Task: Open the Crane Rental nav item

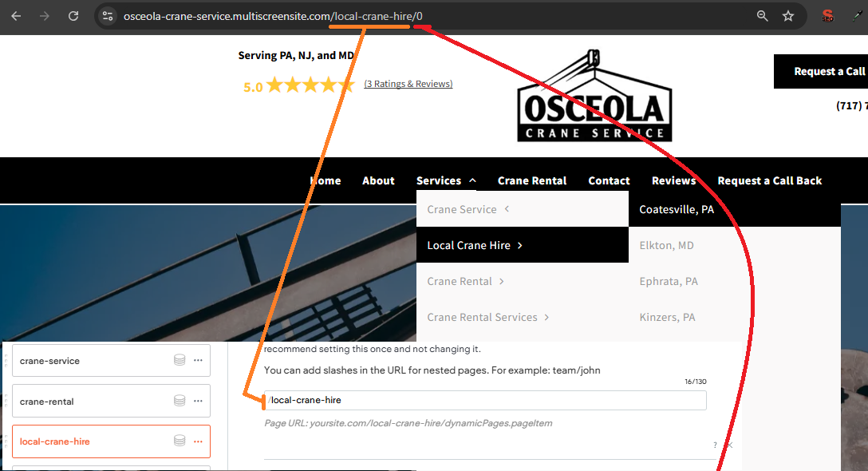Action: pyautogui.click(x=532, y=180)
